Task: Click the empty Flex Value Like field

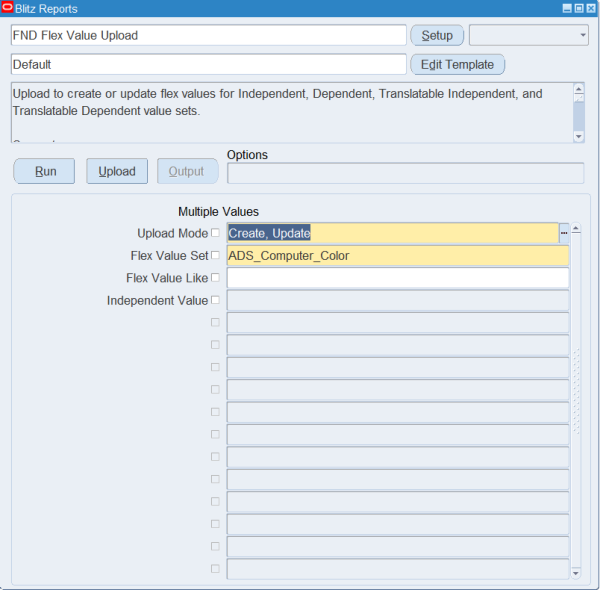Action: point(398,278)
